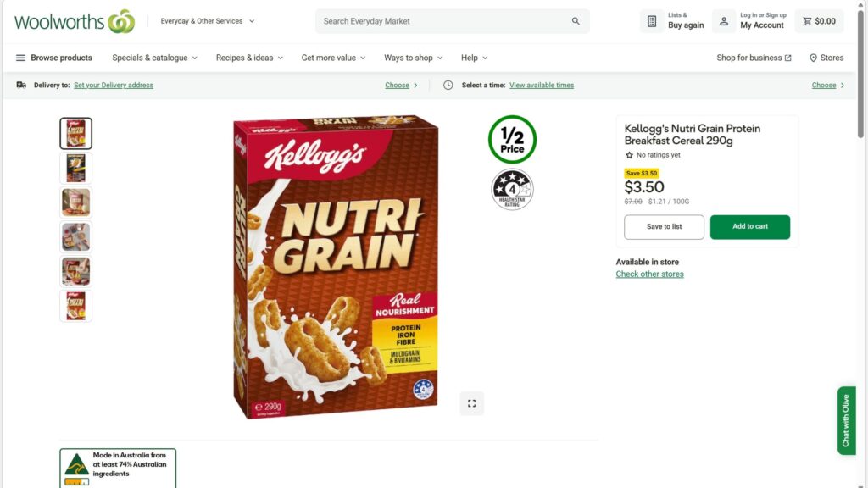Select the second product thumbnail

pos(75,168)
